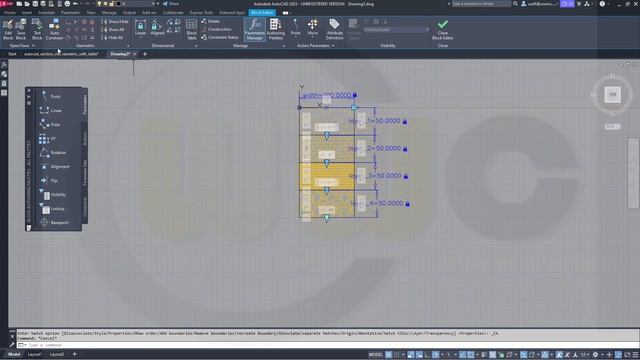Open the Start file tab
Screen dimensions: 640x360
tap(12, 54)
